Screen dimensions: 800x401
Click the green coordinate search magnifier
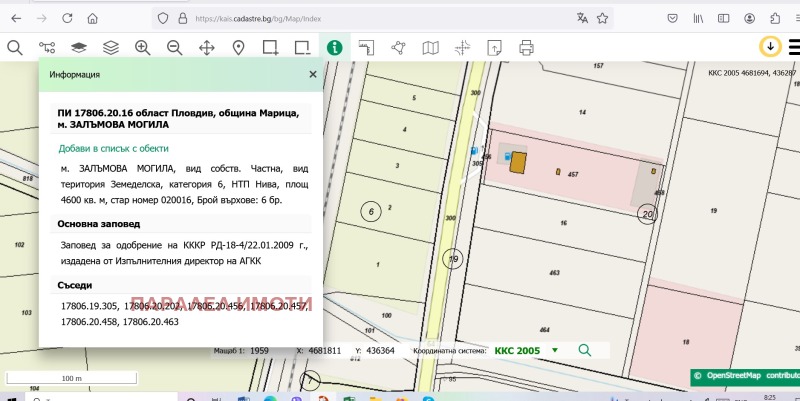[x=585, y=350]
